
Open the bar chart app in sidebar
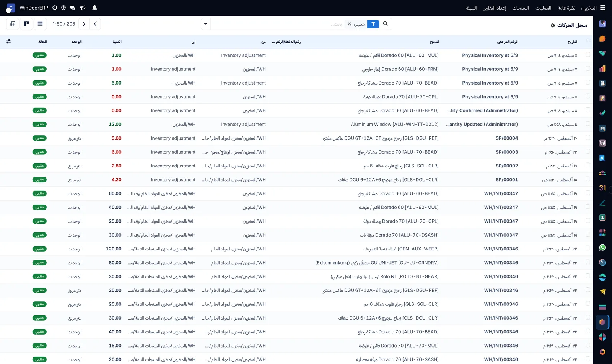pos(602,68)
